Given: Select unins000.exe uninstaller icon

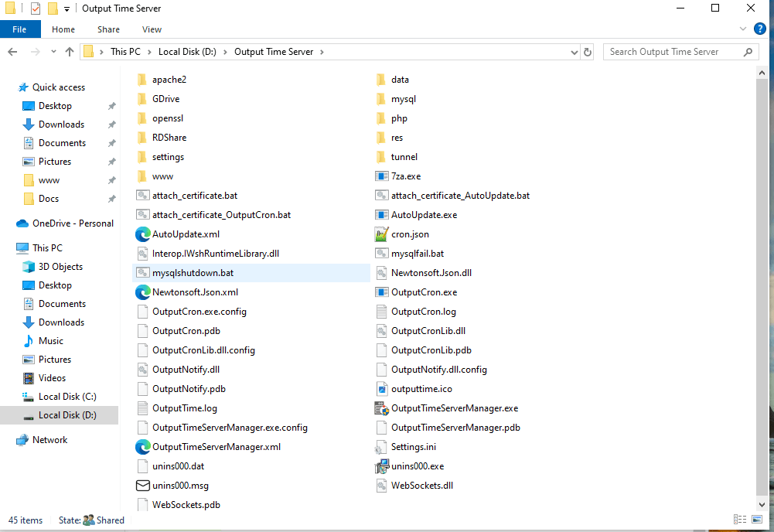Looking at the screenshot, I should pos(381,466).
